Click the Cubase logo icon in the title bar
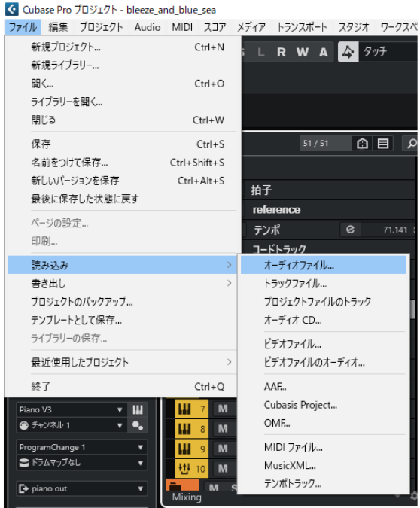420x508 pixels. click(12, 9)
